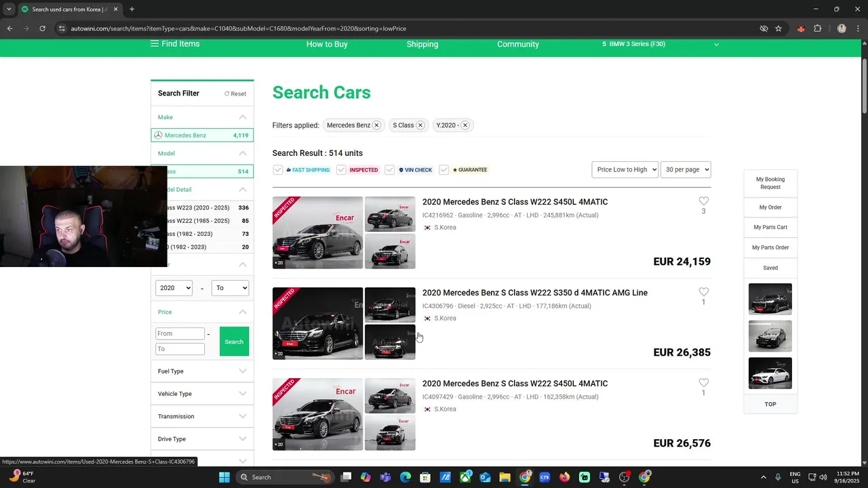Open the Saved list

click(x=770, y=268)
